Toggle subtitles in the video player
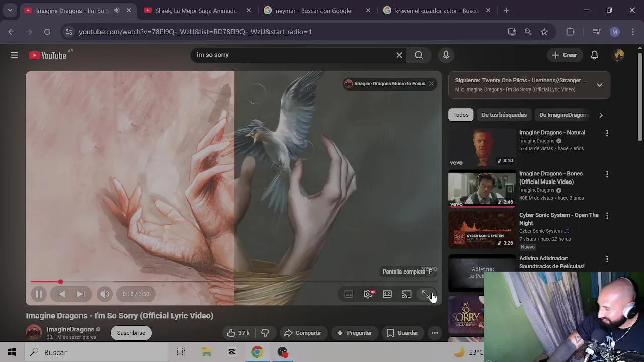644x362 pixels. (349, 294)
